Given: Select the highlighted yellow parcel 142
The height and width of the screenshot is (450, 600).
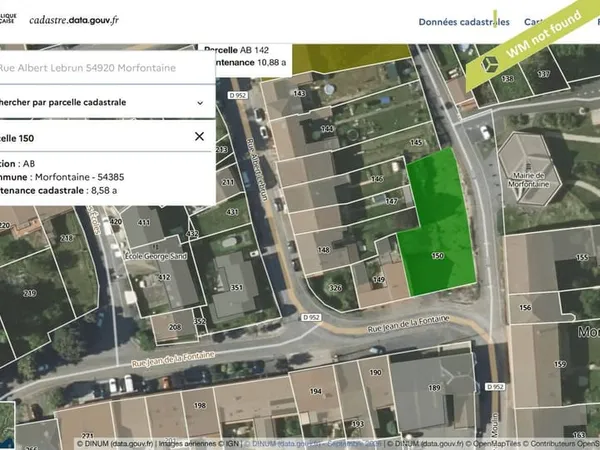Looking at the screenshot, I should [x=348, y=57].
